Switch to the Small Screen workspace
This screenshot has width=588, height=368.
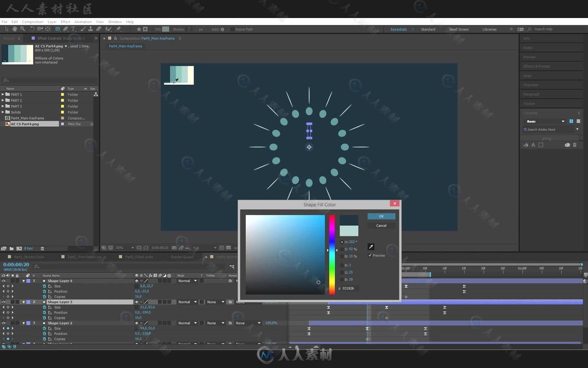point(459,29)
